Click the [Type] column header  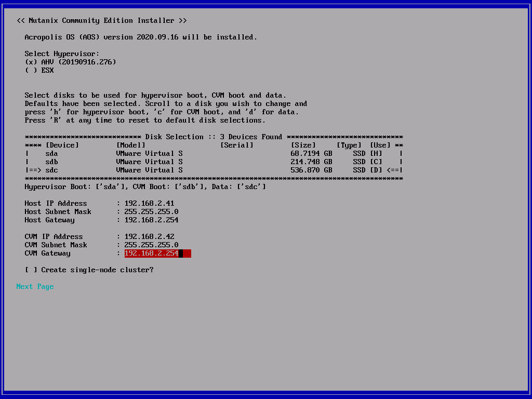349,145
